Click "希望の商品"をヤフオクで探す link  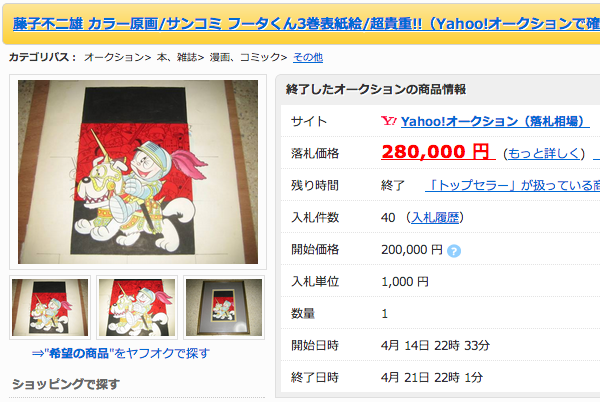121,353
